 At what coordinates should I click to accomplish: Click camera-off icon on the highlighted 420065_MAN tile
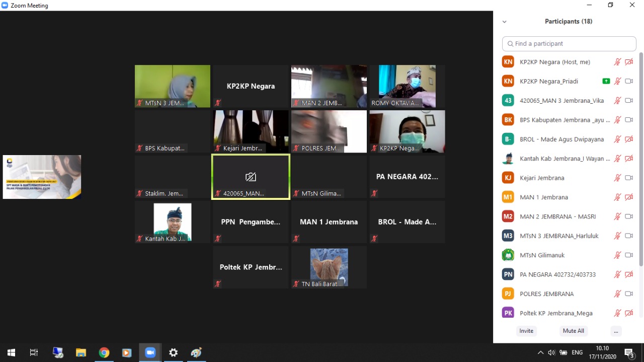pyautogui.click(x=251, y=177)
